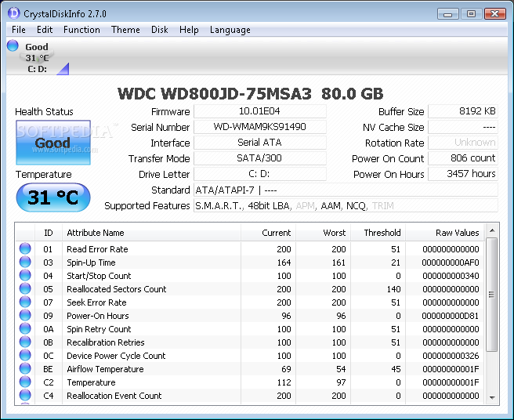514x420 pixels.
Task: Click the Drive Letter field
Action: coord(259,174)
